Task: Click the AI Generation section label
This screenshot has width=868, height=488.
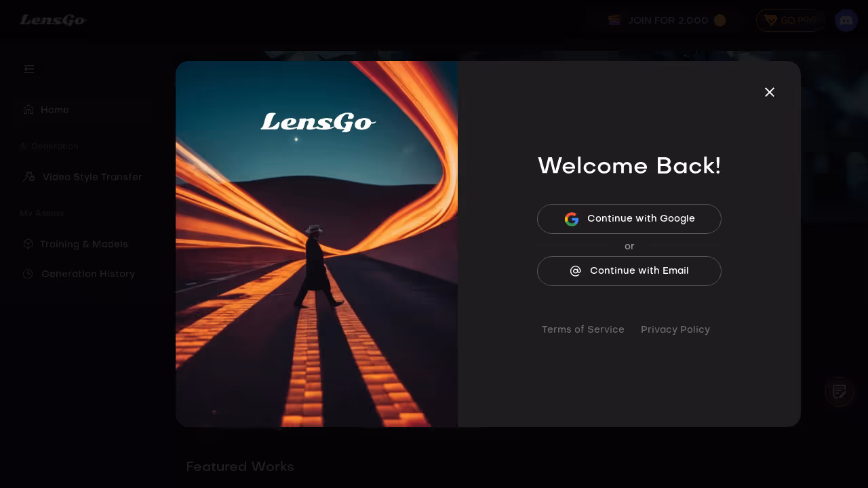Action: click(x=49, y=146)
